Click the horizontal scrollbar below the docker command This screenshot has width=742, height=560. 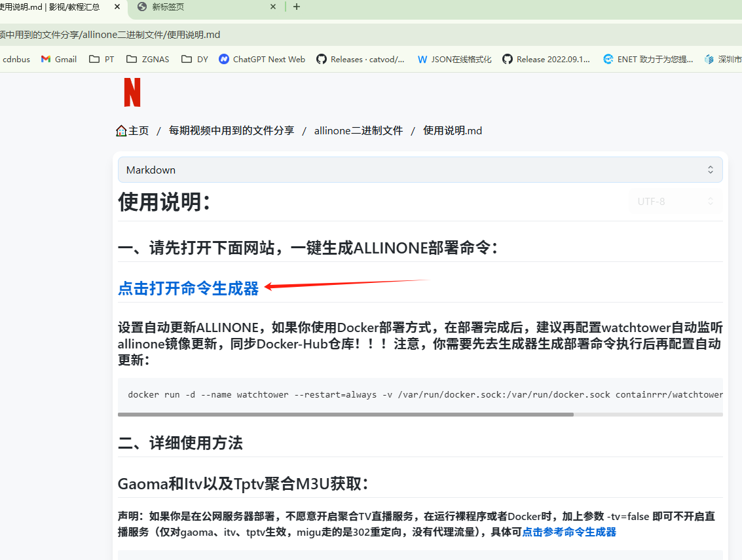click(x=345, y=414)
